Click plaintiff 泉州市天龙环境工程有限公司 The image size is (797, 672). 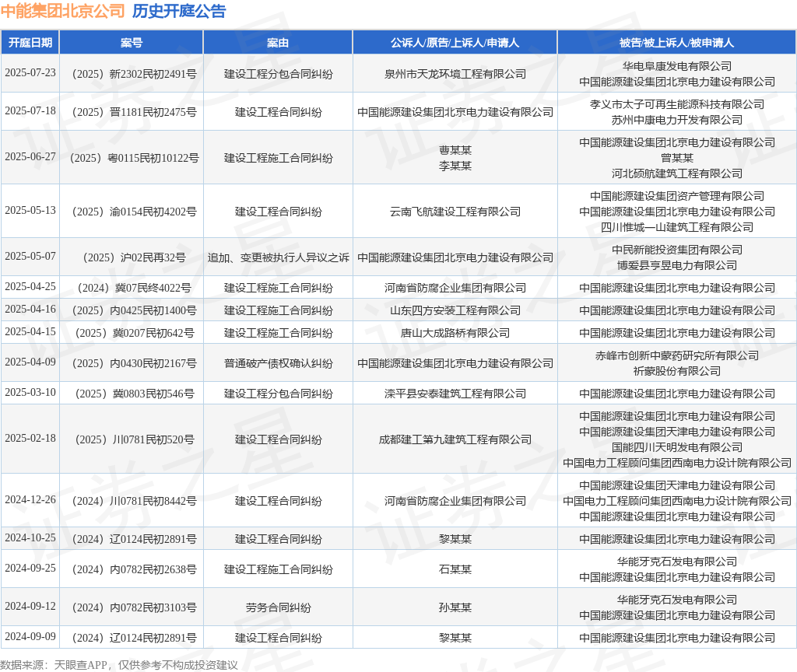tap(455, 74)
